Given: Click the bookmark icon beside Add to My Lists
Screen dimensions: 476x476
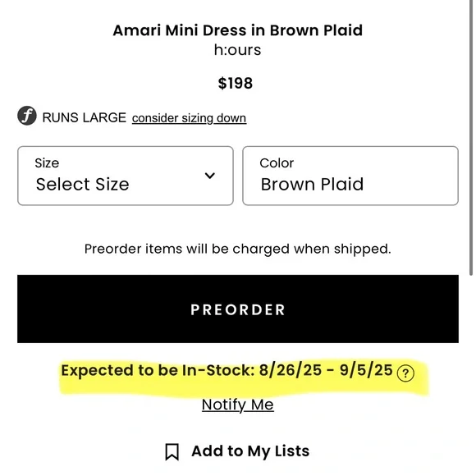Looking at the screenshot, I should [x=172, y=452].
